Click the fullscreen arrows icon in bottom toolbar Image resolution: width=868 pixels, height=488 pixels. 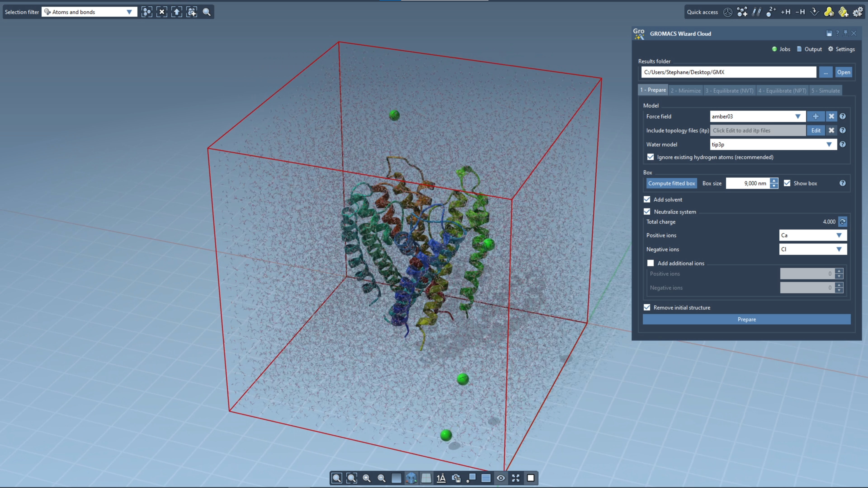[516, 478]
